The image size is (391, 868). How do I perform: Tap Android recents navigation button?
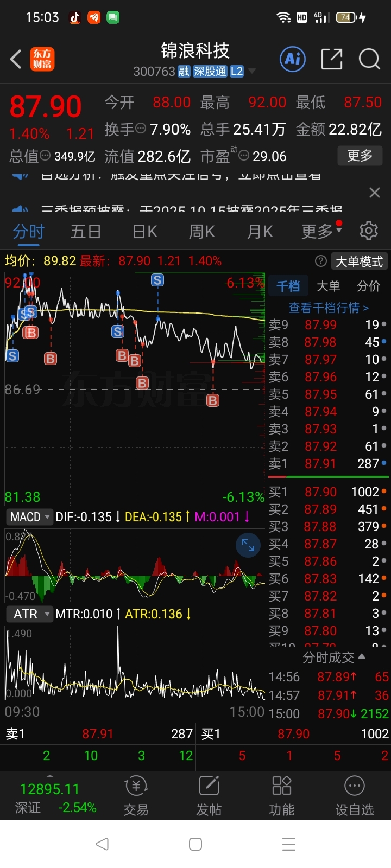[289, 844]
